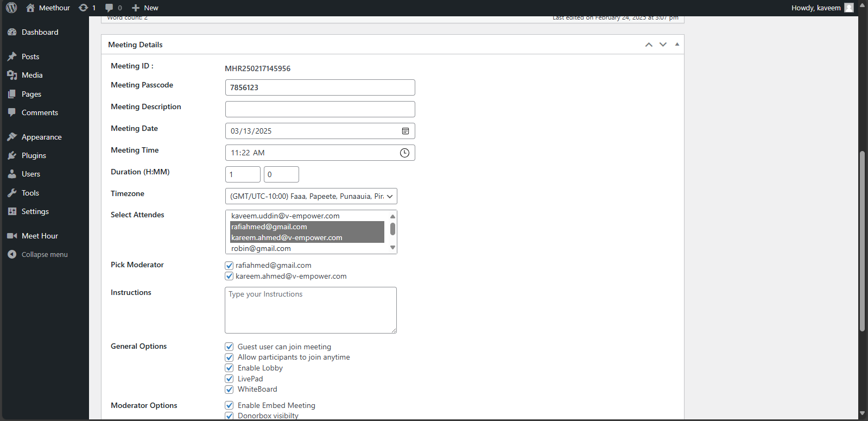Move Meeting Details panel down
The image size is (868, 421).
663,45
